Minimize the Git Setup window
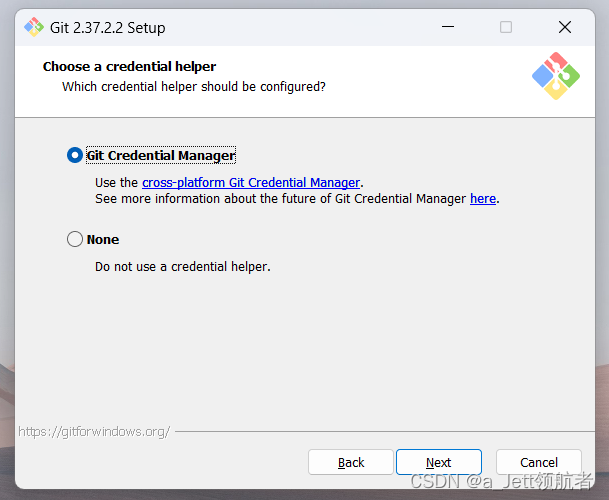Screen dimensions: 609x500 click(x=448, y=27)
